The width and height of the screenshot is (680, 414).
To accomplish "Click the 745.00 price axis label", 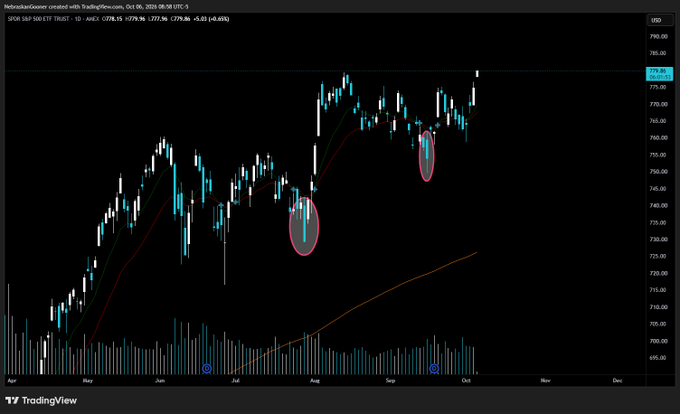I will coord(658,189).
